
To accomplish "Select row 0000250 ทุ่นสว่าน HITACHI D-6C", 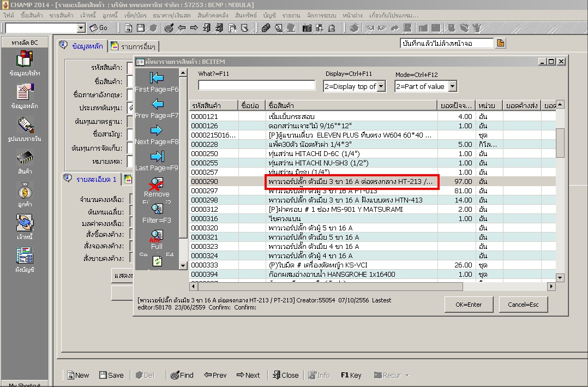I will coord(373,153).
